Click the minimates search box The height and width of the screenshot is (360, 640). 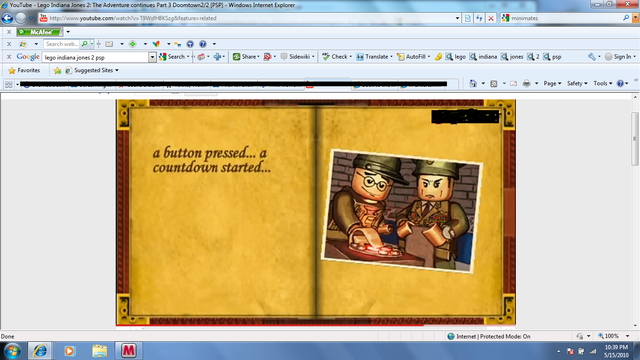point(565,18)
